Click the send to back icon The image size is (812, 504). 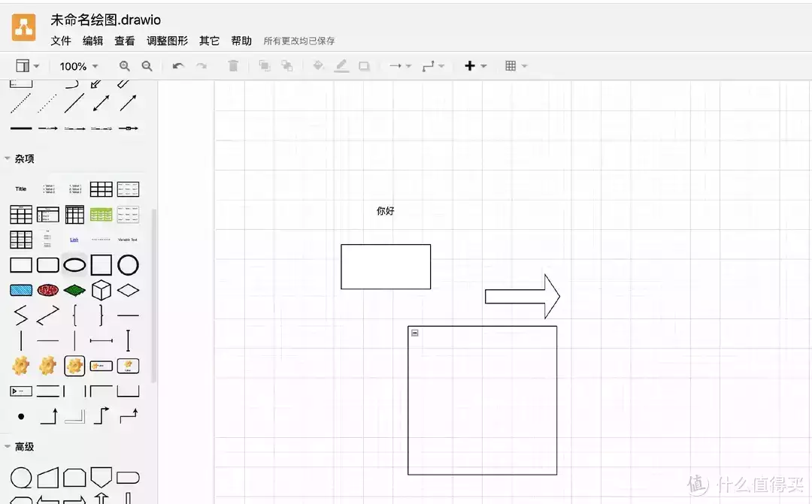tap(287, 65)
